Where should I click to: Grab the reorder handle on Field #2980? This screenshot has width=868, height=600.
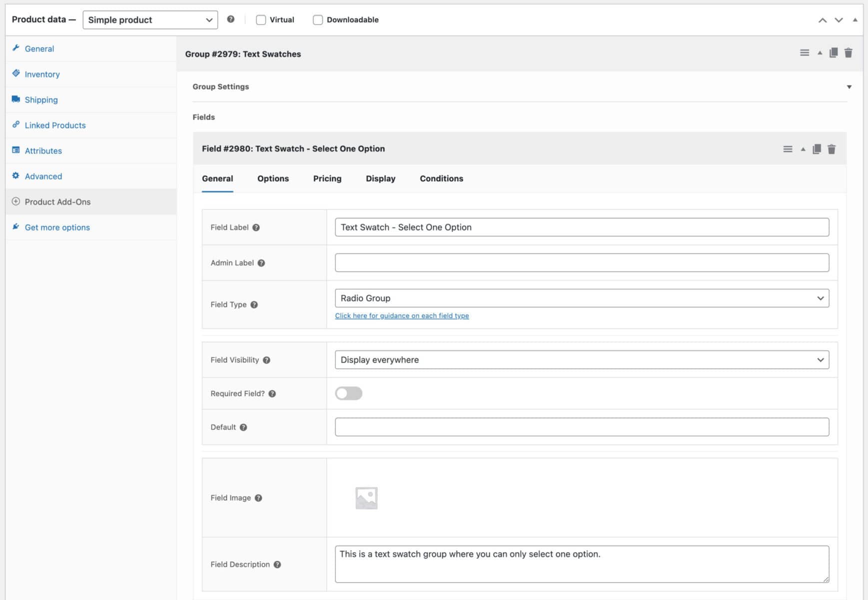788,148
